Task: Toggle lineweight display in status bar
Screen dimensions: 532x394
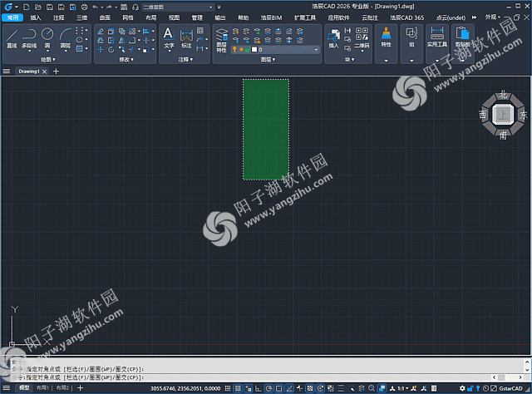Action: coord(341,388)
